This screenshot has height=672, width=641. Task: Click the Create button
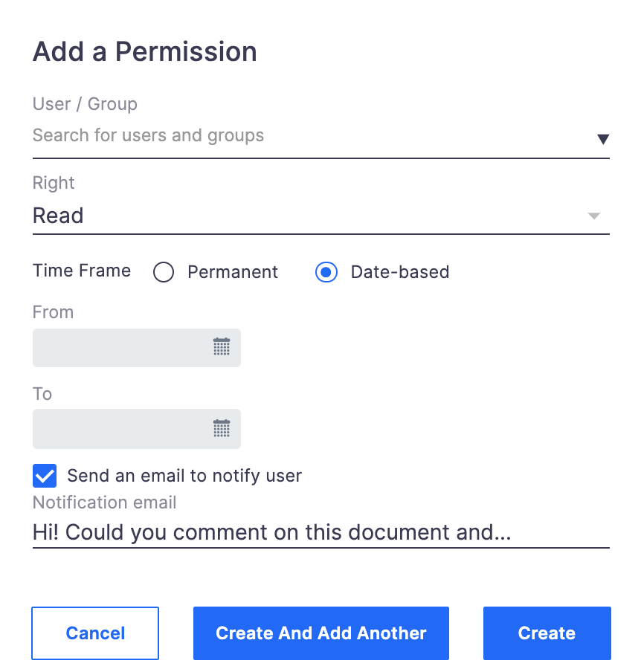pyautogui.click(x=547, y=633)
